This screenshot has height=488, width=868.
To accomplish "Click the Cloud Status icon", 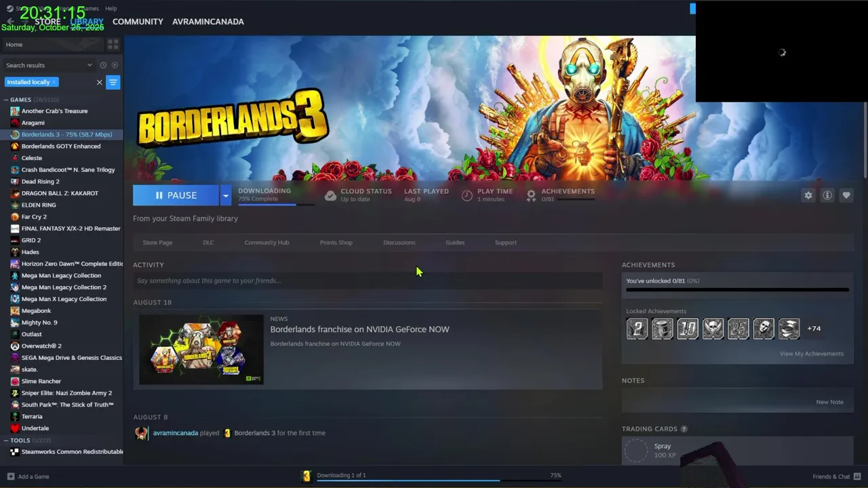I will tap(330, 195).
